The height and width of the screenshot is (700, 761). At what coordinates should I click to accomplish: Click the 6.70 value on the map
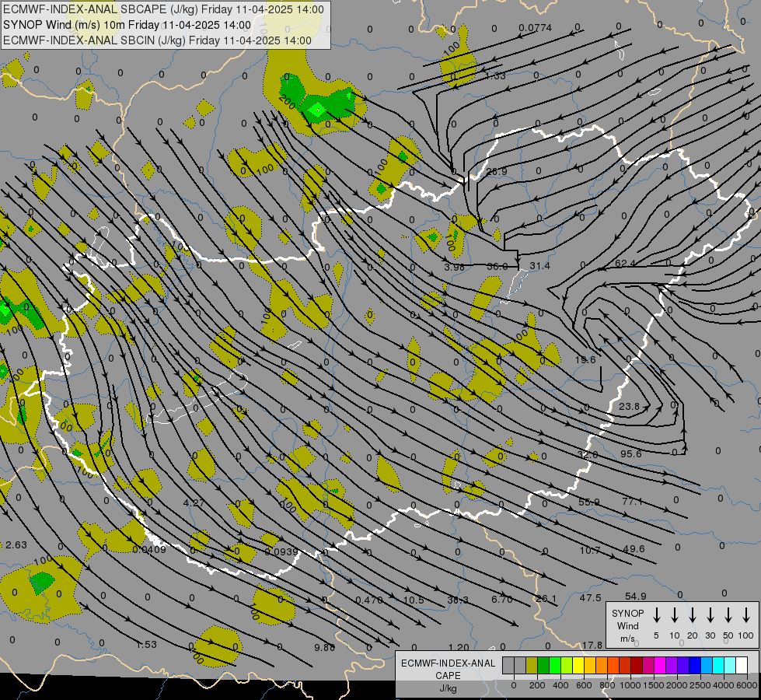[x=502, y=600]
